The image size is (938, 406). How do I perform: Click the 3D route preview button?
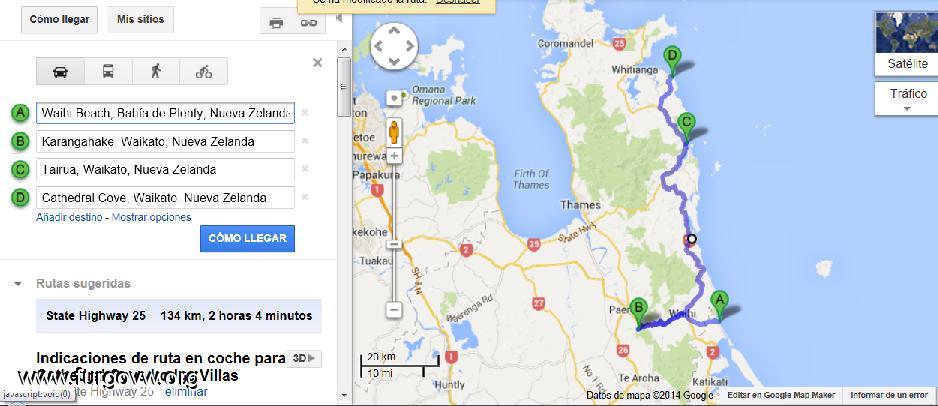304,358
